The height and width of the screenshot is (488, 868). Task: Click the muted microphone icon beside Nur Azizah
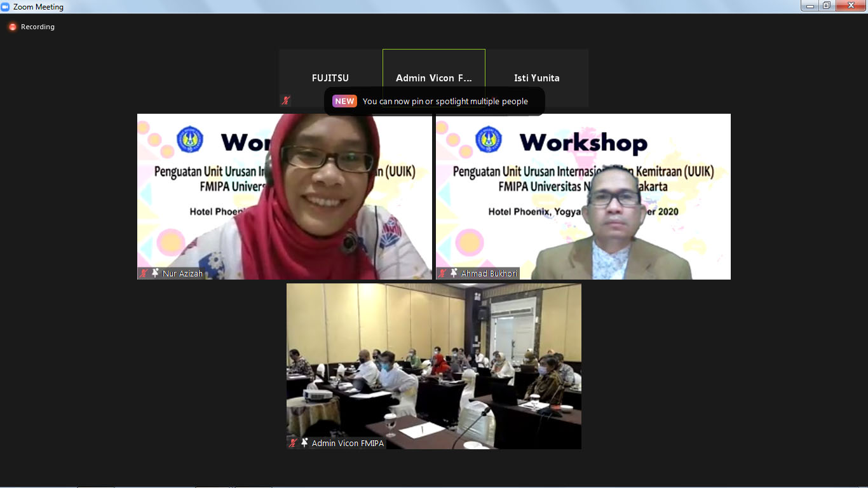pyautogui.click(x=144, y=273)
